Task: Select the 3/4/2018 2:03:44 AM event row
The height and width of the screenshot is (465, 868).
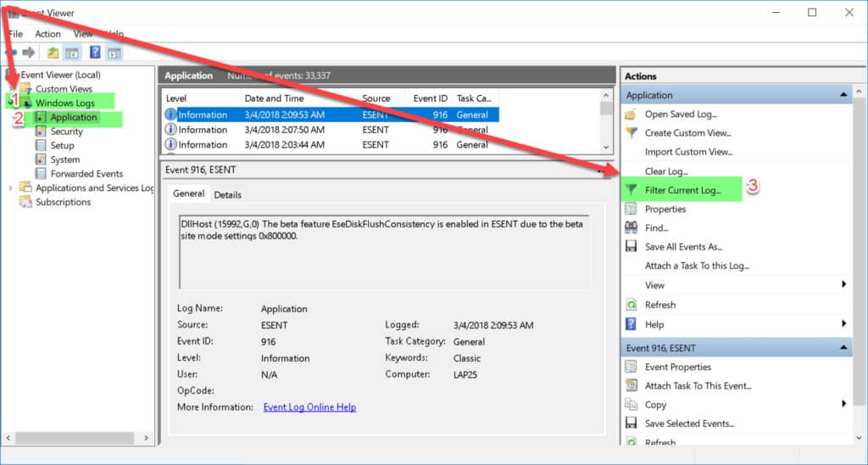Action: [x=331, y=144]
